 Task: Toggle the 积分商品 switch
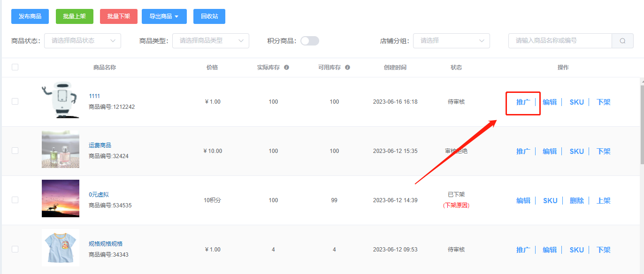point(310,41)
